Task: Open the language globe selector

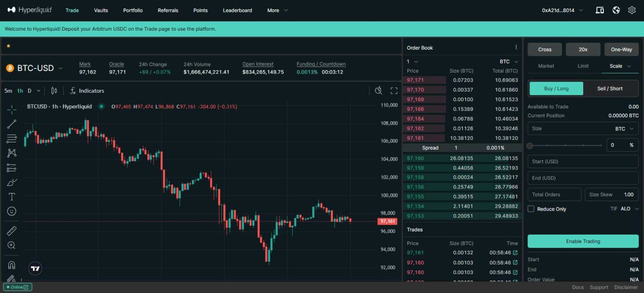Action: click(616, 10)
